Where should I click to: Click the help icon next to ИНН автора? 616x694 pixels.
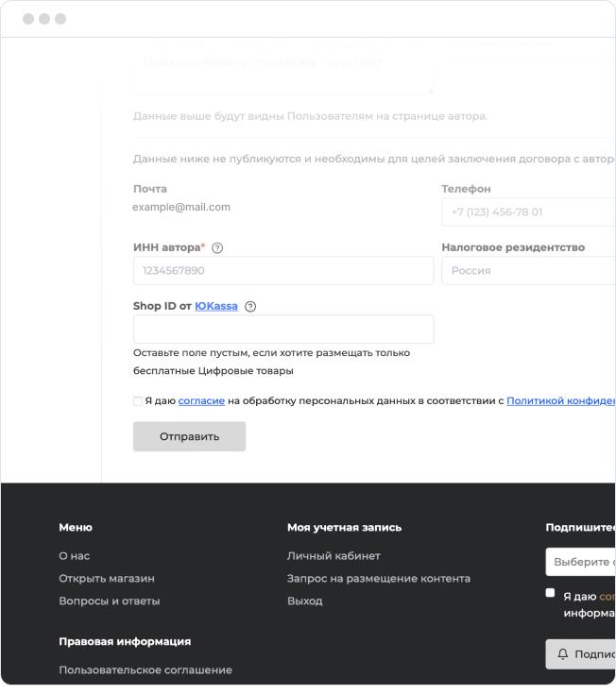[217, 248]
